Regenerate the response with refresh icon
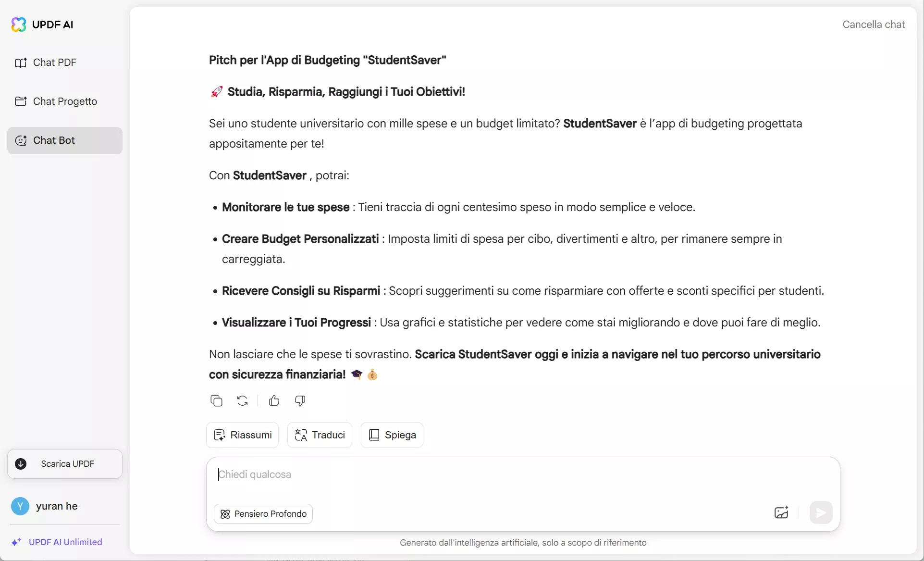 [x=243, y=400]
